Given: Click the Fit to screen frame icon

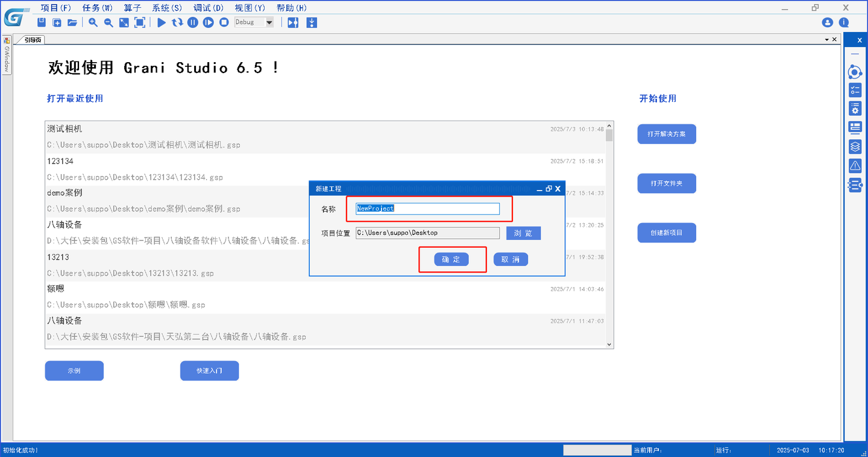Looking at the screenshot, I should coord(140,22).
